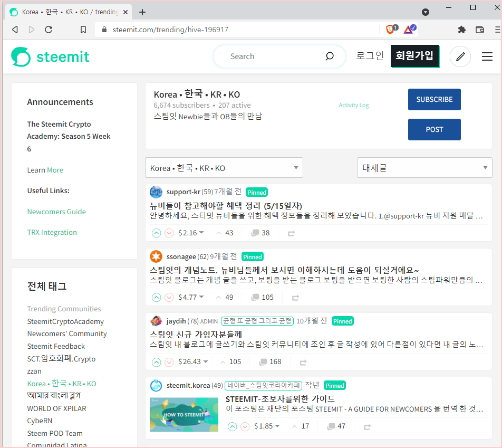Resteem the ssonagee post
Screen dimensions: 502x448
[x=295, y=298]
